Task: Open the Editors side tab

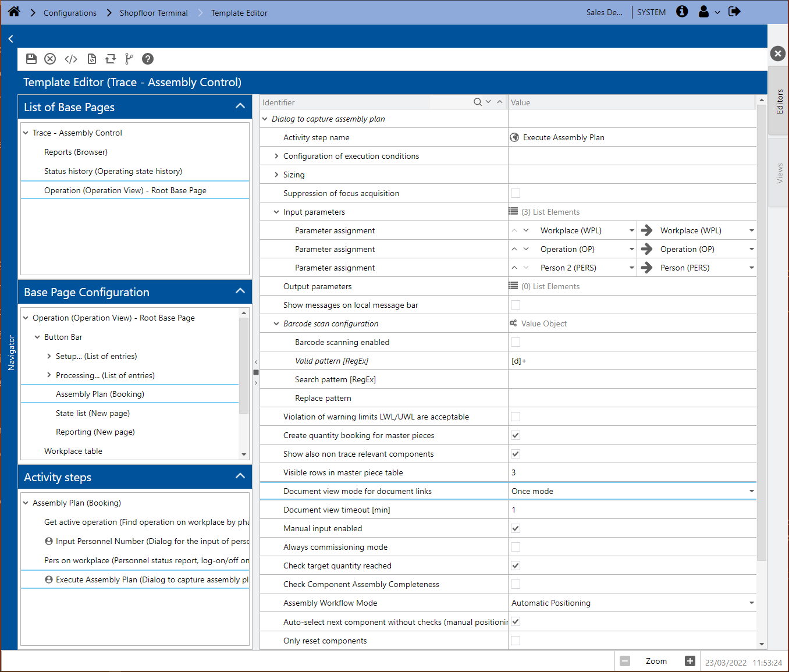Action: [x=779, y=101]
